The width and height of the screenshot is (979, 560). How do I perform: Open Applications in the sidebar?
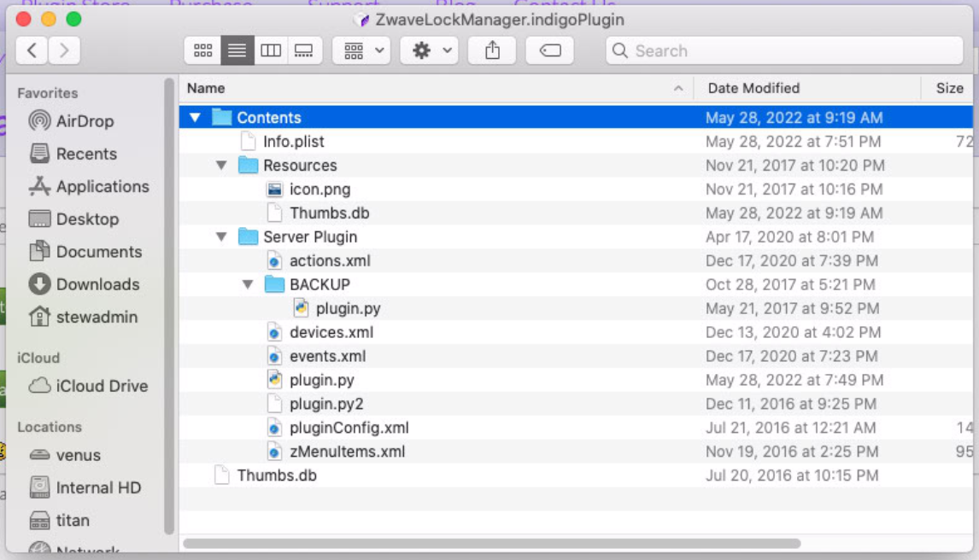click(x=90, y=186)
